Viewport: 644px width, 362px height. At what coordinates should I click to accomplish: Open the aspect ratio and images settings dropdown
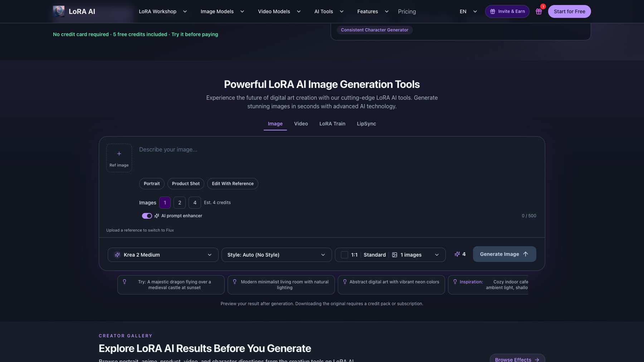tap(390, 255)
